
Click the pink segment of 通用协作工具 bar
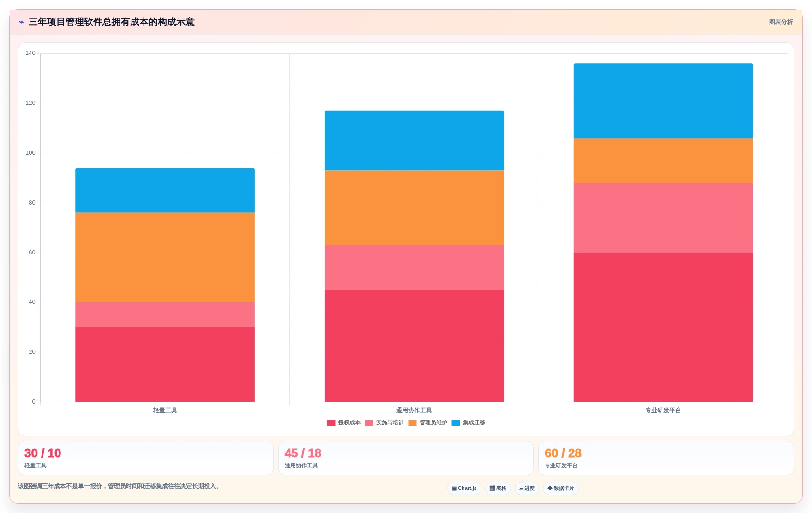(414, 267)
